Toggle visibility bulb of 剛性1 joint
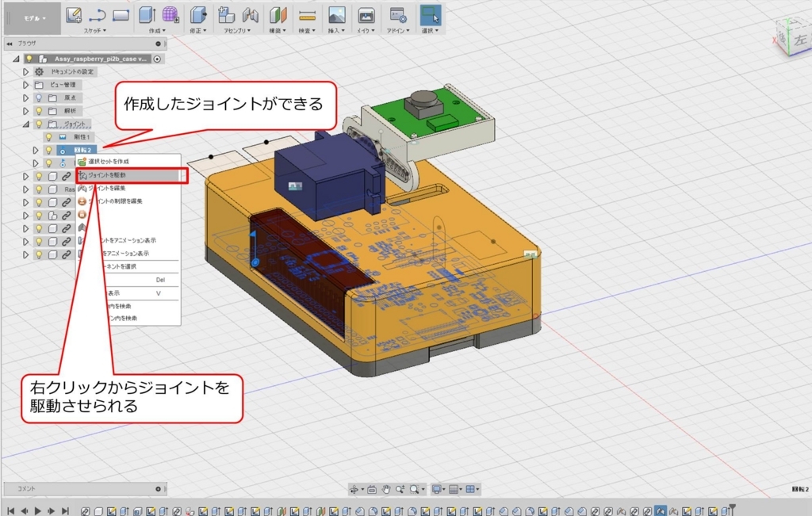Image resolution: width=812 pixels, height=516 pixels. pos(48,137)
